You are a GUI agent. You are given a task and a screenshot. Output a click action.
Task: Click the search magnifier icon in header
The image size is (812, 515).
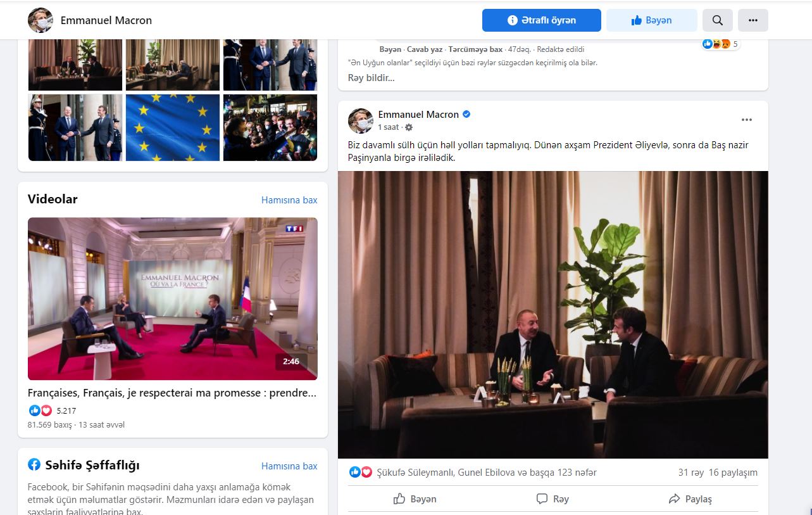717,20
